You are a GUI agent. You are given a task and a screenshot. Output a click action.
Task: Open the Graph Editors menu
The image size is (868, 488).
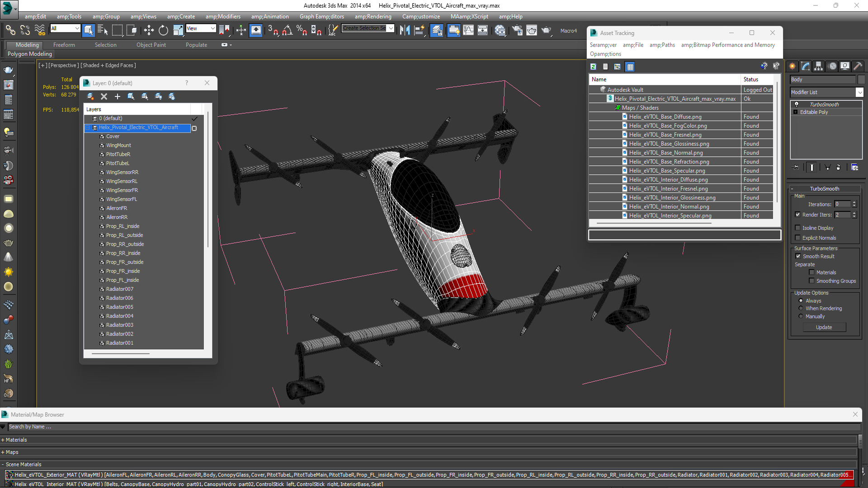[321, 17]
